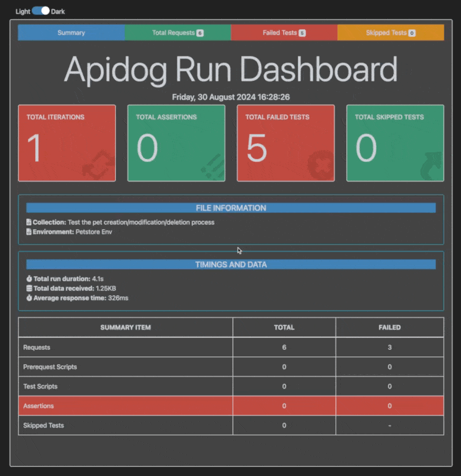The width and height of the screenshot is (461, 476).
Task: Click the badge count on Failed Tests tab
Action: pos(302,33)
